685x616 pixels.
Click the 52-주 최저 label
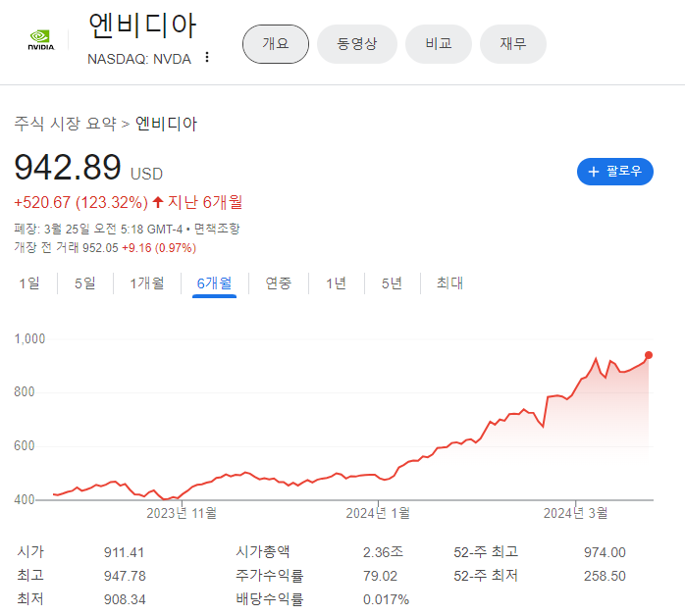tap(486, 575)
